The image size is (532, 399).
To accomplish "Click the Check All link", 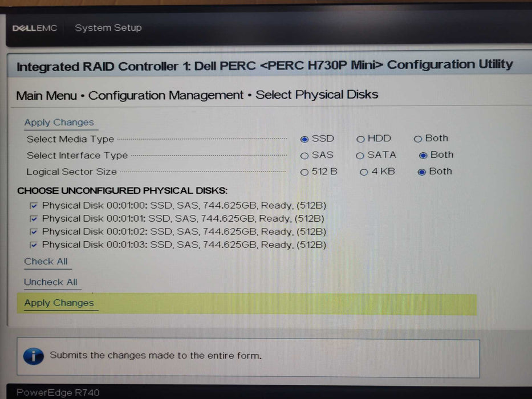I will [46, 262].
